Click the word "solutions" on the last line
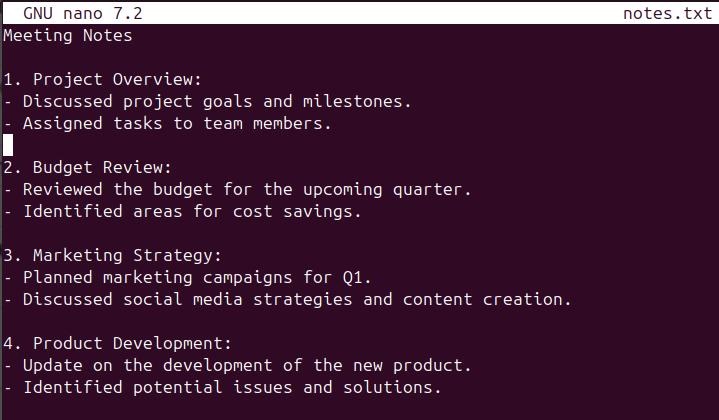The height and width of the screenshot is (420, 719). point(386,387)
